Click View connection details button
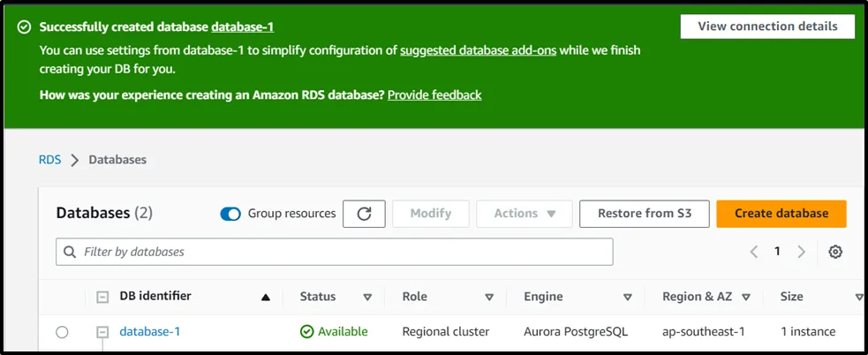Viewport: 868px width, 355px height. pyautogui.click(x=767, y=26)
